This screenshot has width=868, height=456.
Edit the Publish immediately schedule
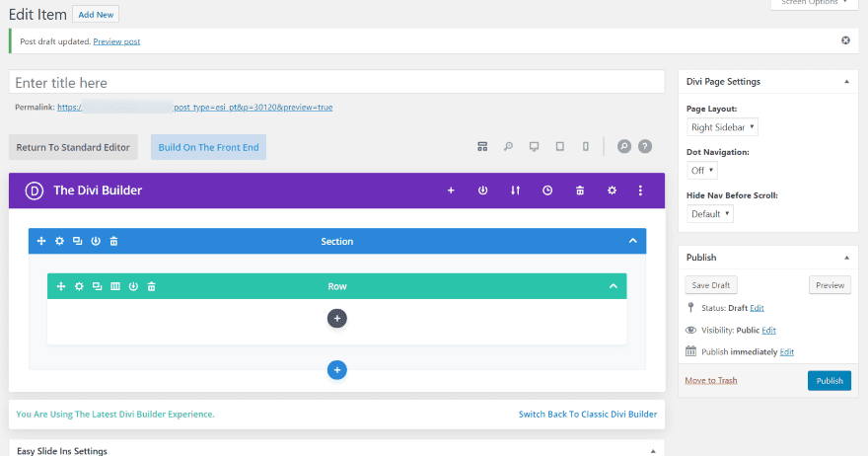(787, 351)
